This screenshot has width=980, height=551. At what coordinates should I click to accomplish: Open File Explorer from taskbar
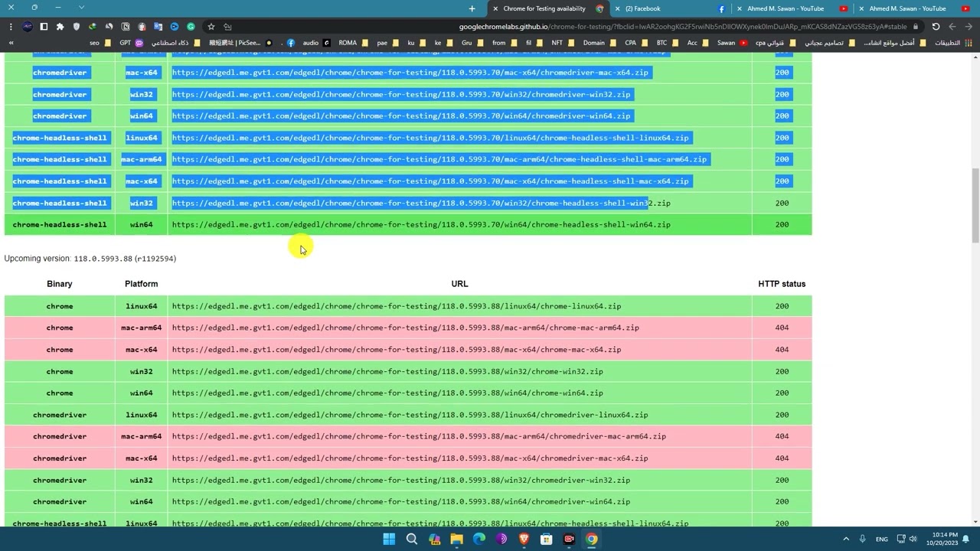[x=456, y=539]
